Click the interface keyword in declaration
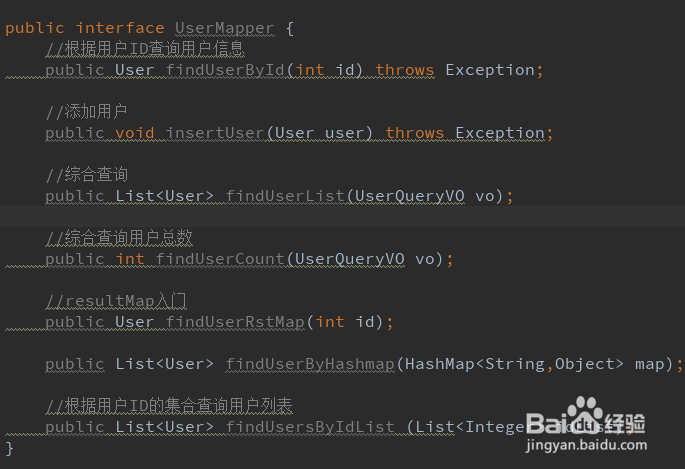685x469 pixels. coord(120,28)
